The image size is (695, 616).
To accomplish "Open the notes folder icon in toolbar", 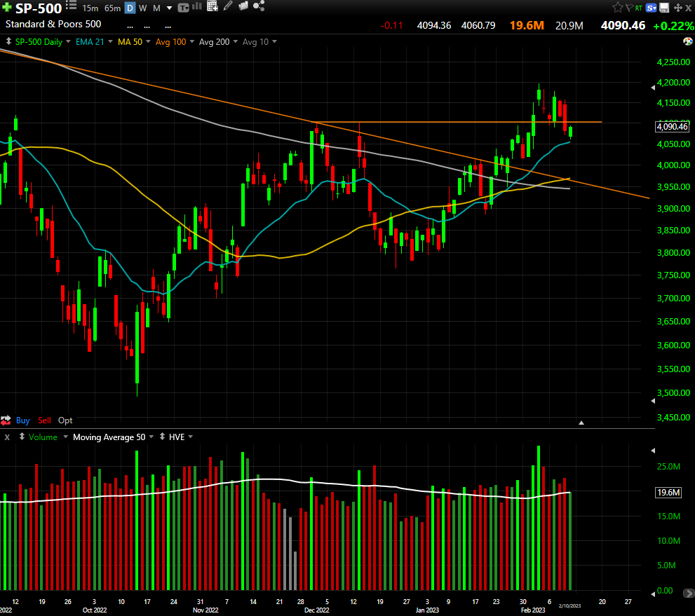I will [243, 6].
